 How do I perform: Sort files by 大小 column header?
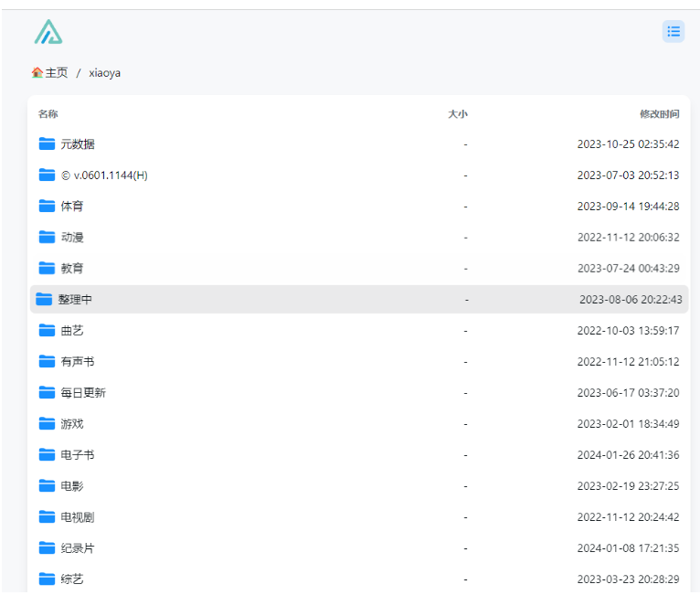pyautogui.click(x=457, y=114)
